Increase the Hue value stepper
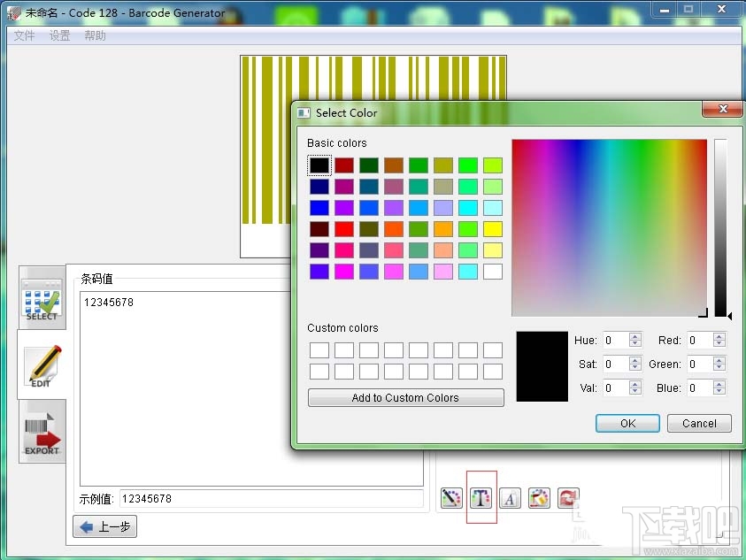Image resolution: width=746 pixels, height=560 pixels. 634,336
